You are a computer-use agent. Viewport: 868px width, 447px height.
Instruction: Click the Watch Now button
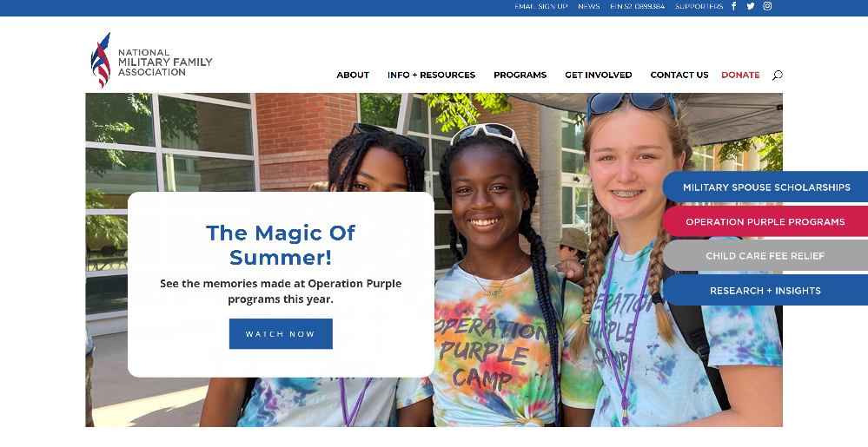pyautogui.click(x=281, y=333)
